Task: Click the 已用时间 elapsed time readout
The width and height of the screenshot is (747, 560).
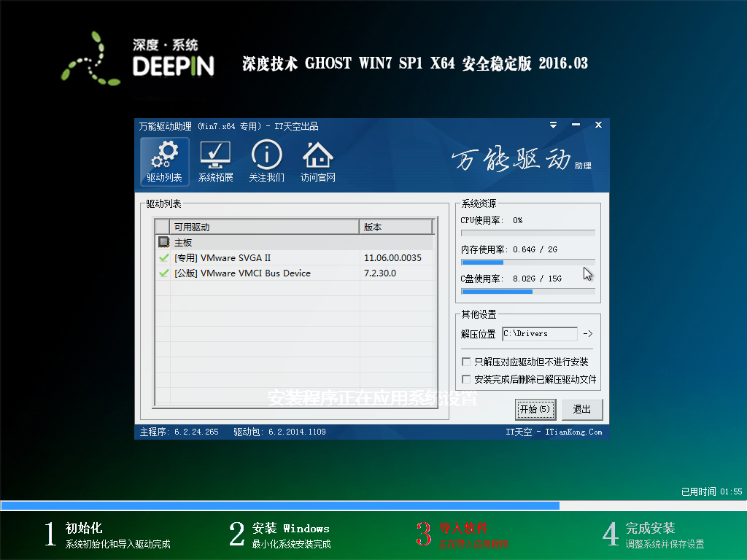Action: pyautogui.click(x=712, y=491)
